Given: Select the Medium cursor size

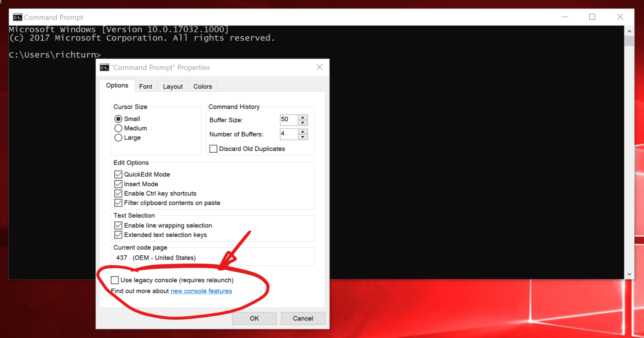Looking at the screenshot, I should (x=118, y=128).
